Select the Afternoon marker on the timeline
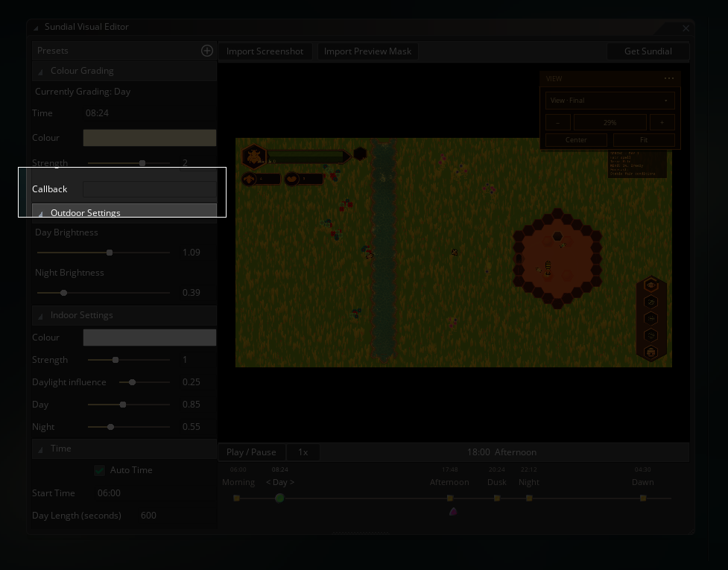The width and height of the screenshot is (728, 570). (x=450, y=498)
